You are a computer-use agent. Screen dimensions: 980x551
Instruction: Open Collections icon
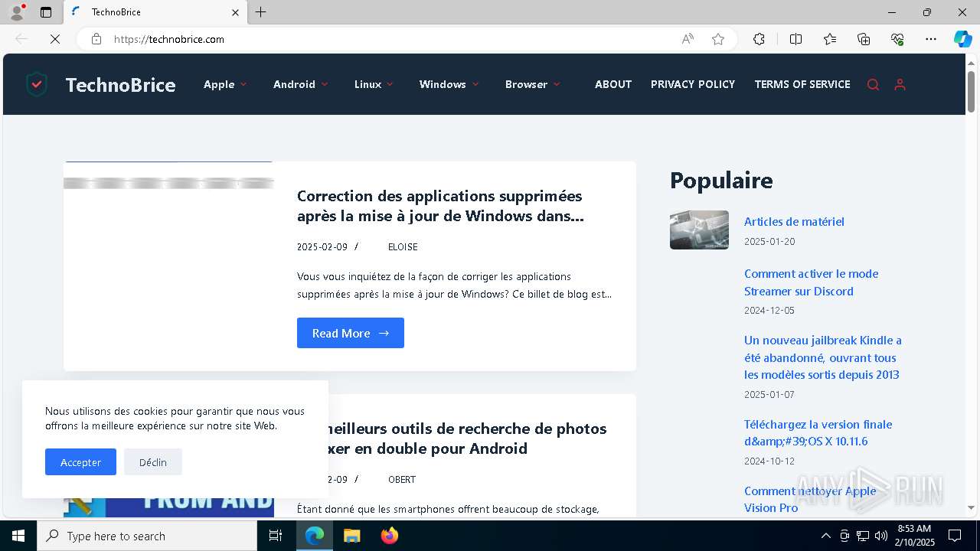tap(864, 39)
